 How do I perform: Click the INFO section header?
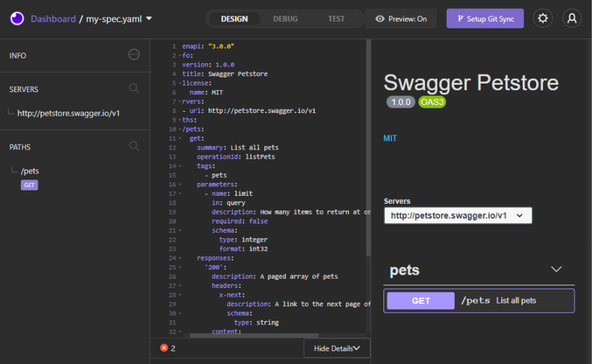pyautogui.click(x=17, y=55)
